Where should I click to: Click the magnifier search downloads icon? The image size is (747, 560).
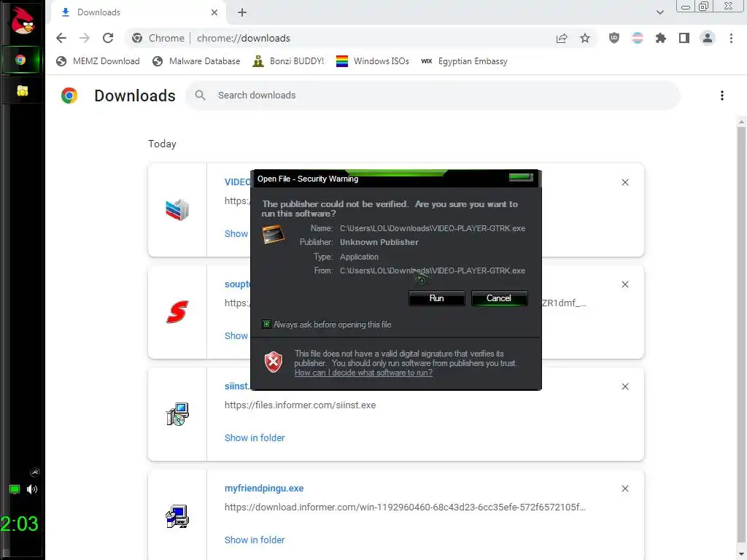(x=200, y=96)
